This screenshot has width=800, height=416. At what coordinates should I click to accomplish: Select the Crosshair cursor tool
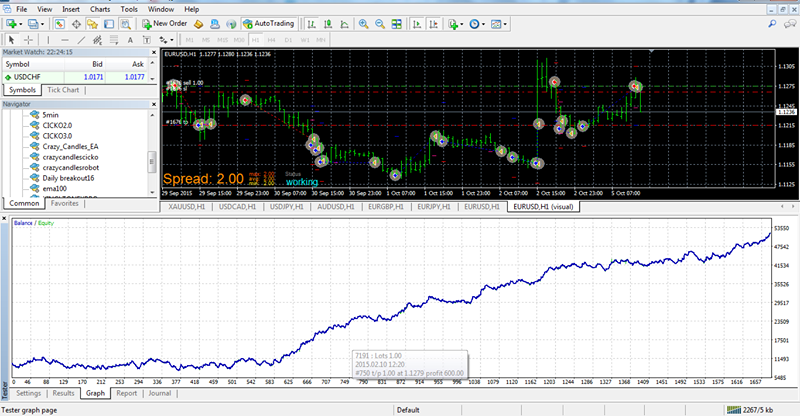click(x=29, y=39)
